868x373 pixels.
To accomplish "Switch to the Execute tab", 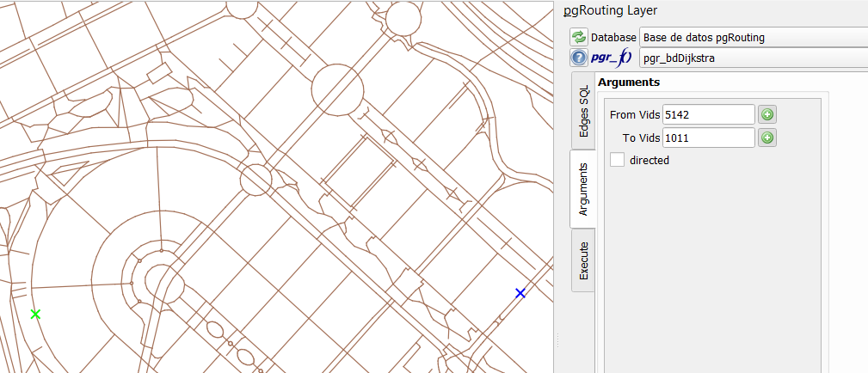I will click(583, 260).
